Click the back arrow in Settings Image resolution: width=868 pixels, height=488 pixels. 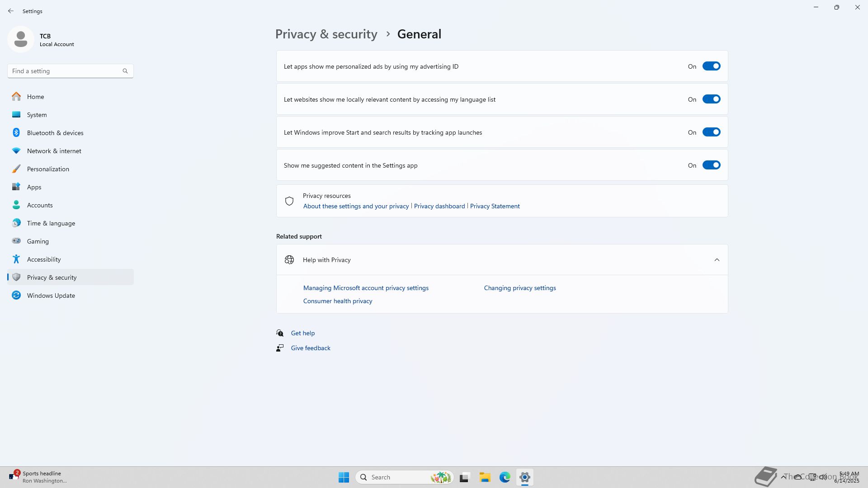(11, 11)
